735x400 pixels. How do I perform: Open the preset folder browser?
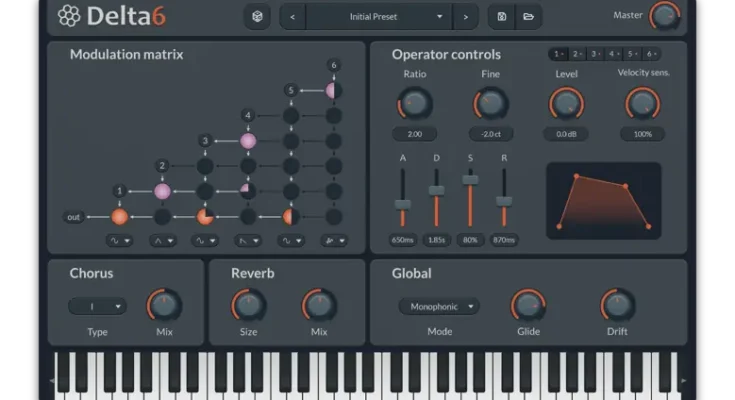528,17
